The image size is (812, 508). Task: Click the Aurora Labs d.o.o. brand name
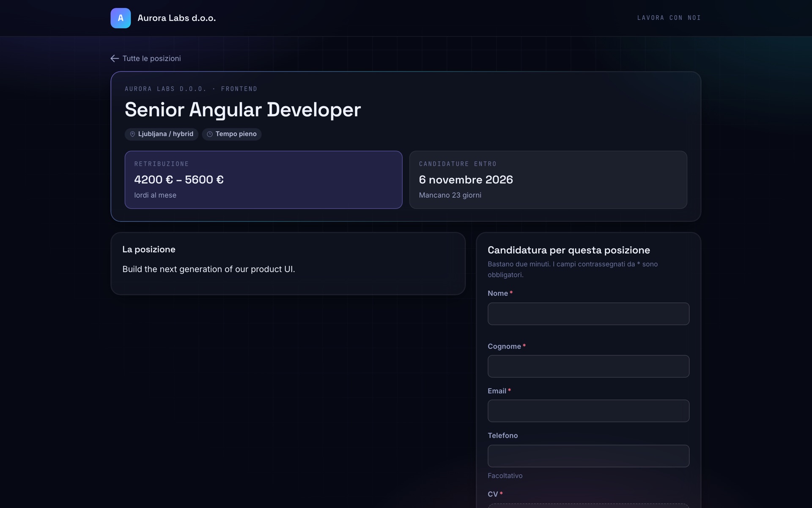[177, 18]
